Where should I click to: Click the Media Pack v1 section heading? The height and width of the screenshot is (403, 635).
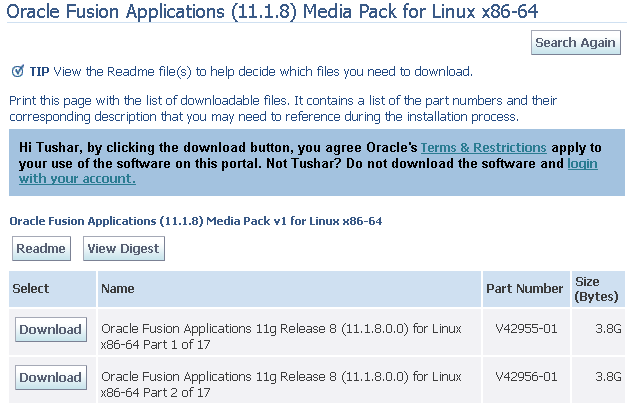point(196,221)
